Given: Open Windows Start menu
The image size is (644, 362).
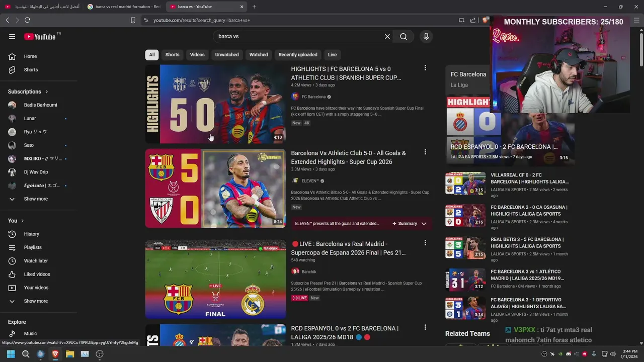Looking at the screenshot, I should pyautogui.click(x=11, y=354).
